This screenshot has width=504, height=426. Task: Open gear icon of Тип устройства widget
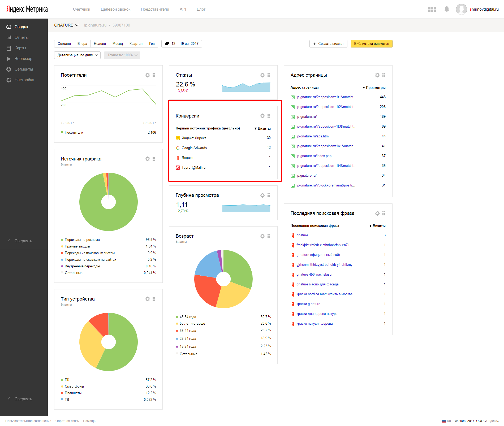pyautogui.click(x=148, y=299)
